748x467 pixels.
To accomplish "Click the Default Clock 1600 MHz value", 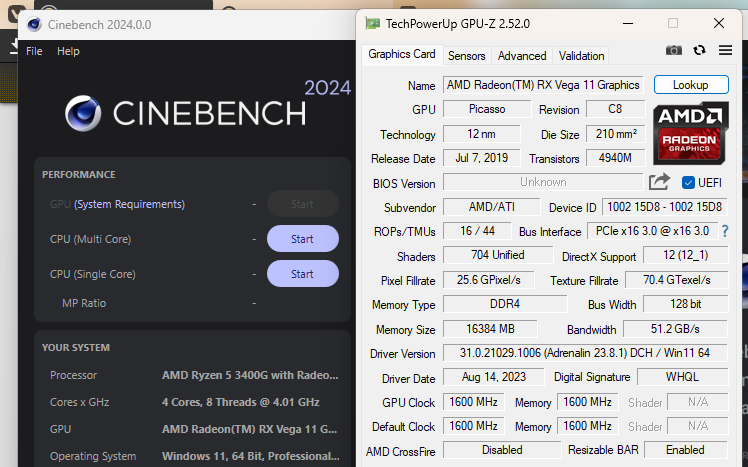I will pyautogui.click(x=473, y=426).
